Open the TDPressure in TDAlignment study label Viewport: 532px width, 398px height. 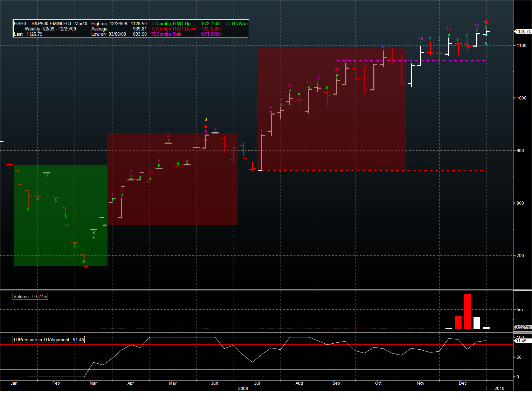(49, 340)
